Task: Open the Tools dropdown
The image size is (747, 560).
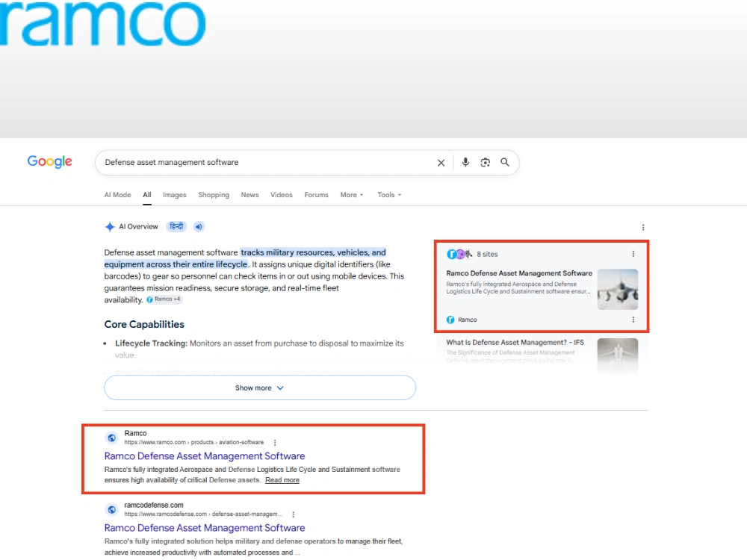Action: 389,195
